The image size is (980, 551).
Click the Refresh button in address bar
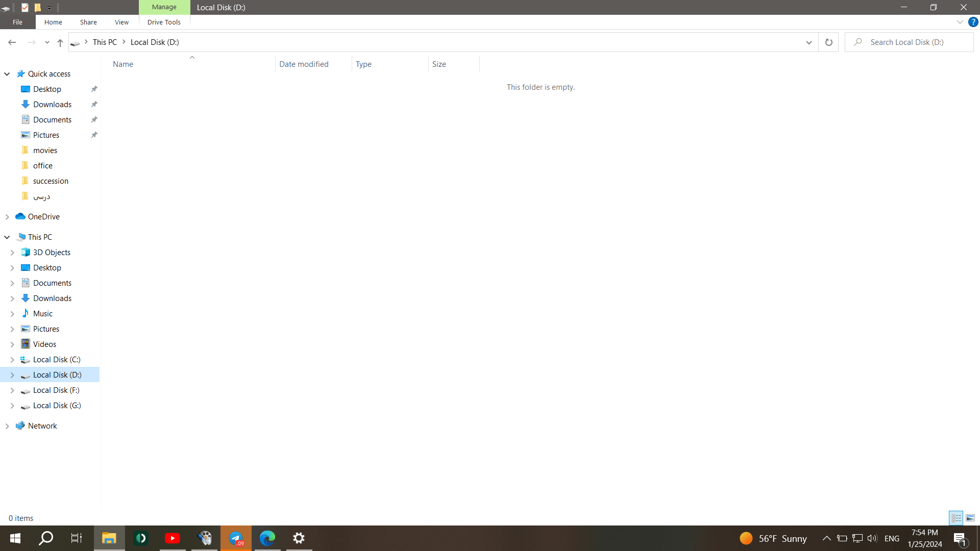[828, 42]
